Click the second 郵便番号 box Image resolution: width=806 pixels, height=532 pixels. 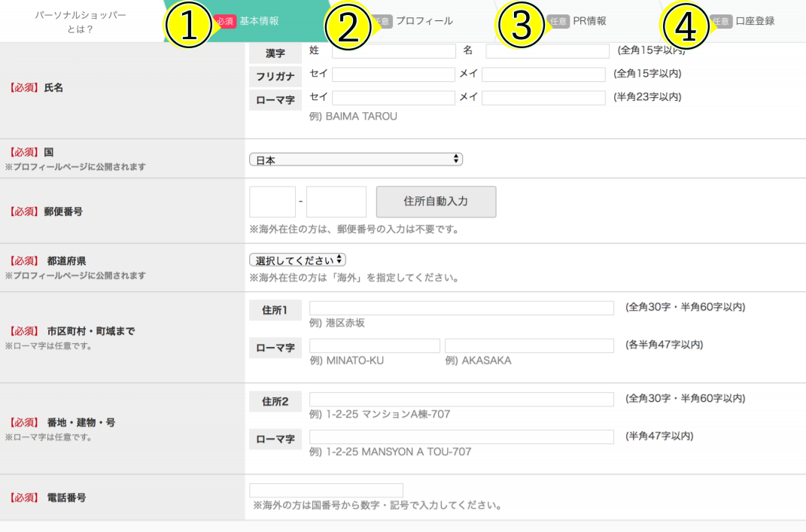[336, 202]
